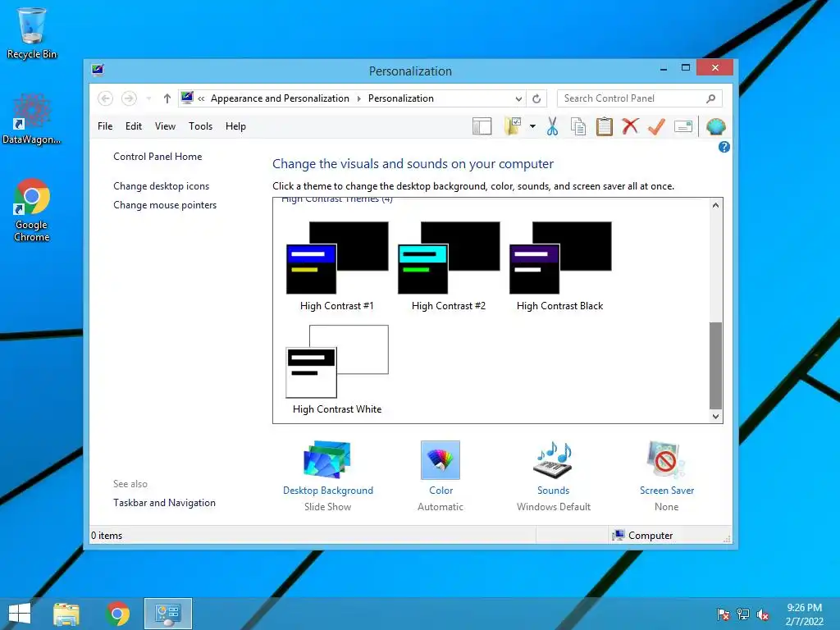Viewport: 840px width, 630px height.
Task: Click the Desktop Background icon
Action: [327, 459]
